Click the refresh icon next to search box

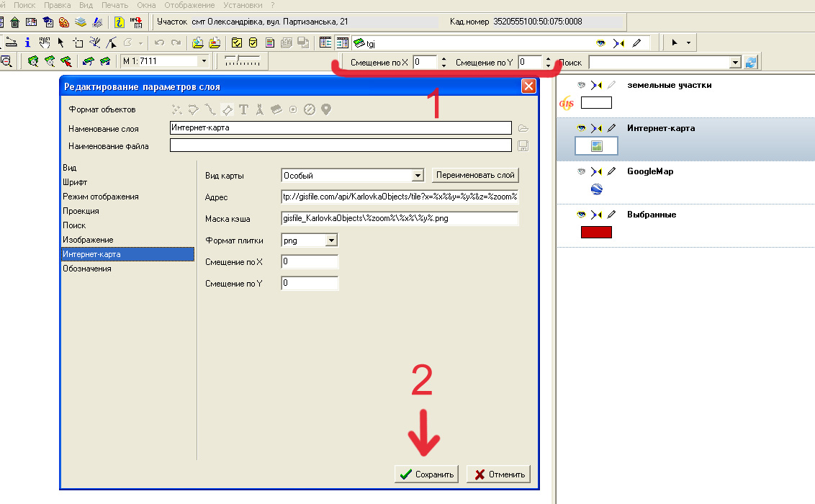(750, 63)
